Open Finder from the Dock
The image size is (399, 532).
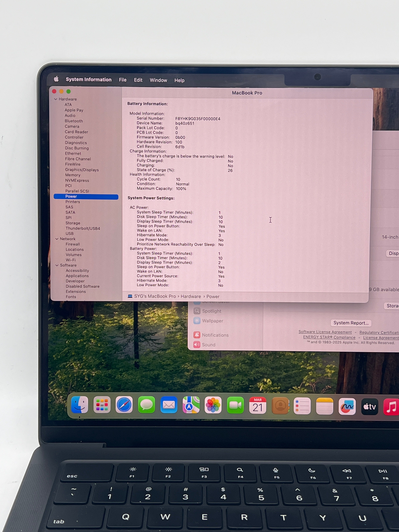click(x=80, y=405)
